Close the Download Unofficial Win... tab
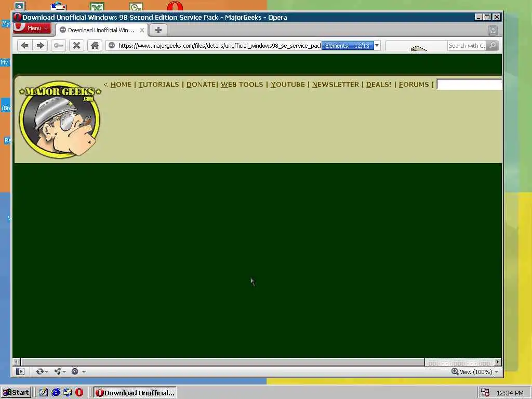 pos(142,30)
